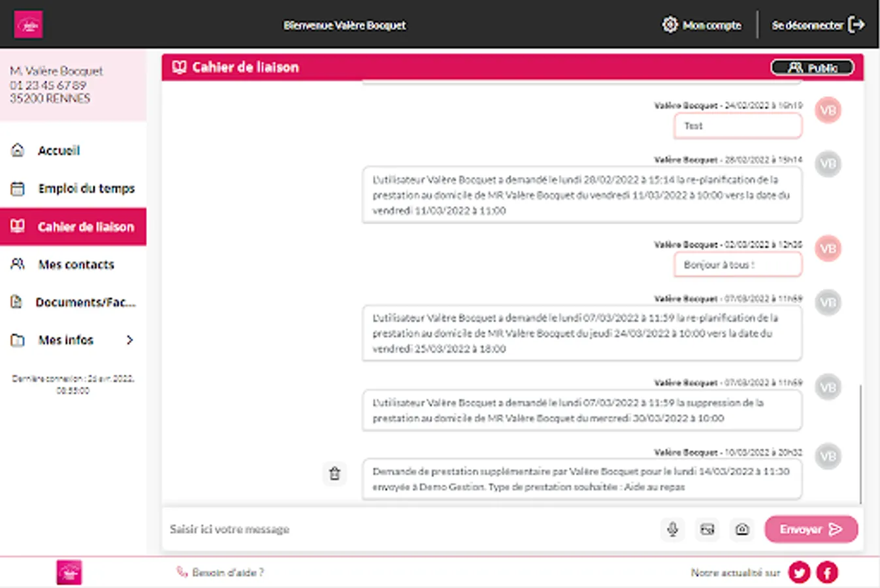Screen dimensions: 880x588
Task: Click the 'Demande de prestation supplémentaire' message
Action: click(582, 479)
